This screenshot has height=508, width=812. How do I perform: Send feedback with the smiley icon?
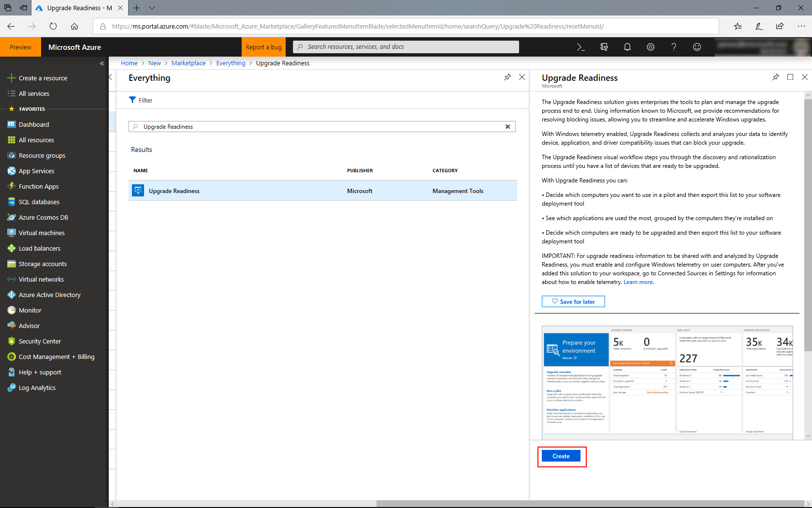697,47
